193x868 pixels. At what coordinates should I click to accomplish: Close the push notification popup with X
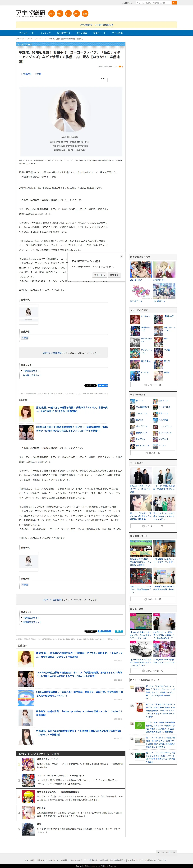click(121, 256)
